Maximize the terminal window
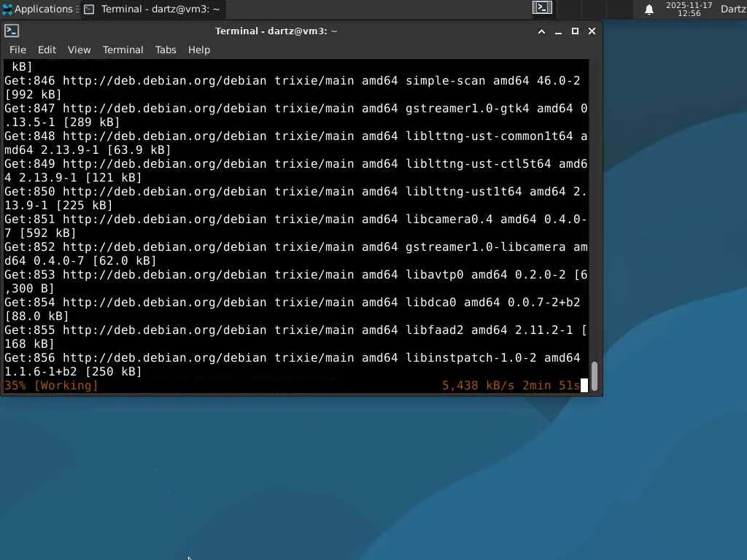This screenshot has width=747, height=560. [x=575, y=31]
